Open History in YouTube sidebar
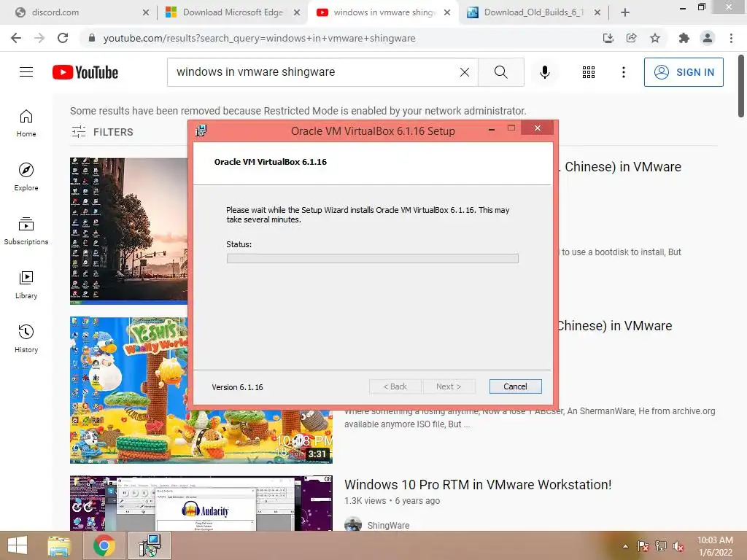Screen dimensions: 747x560 [x=26, y=338]
